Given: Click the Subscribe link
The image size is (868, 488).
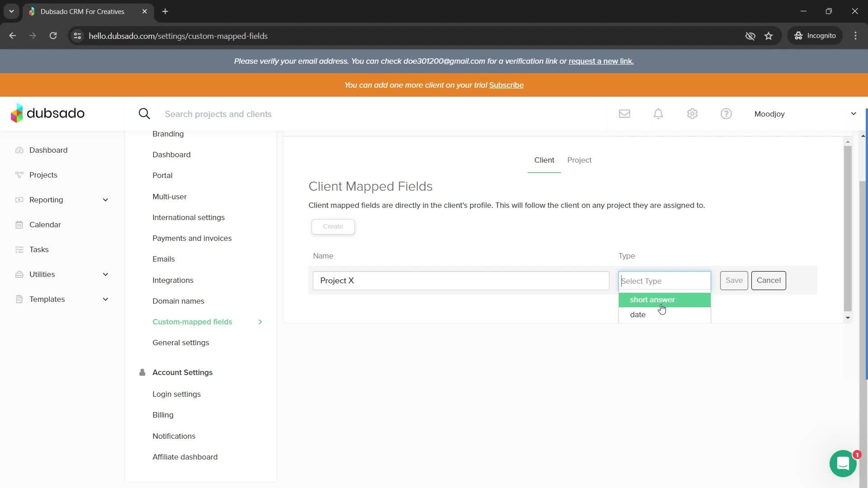Looking at the screenshot, I should tap(506, 85).
